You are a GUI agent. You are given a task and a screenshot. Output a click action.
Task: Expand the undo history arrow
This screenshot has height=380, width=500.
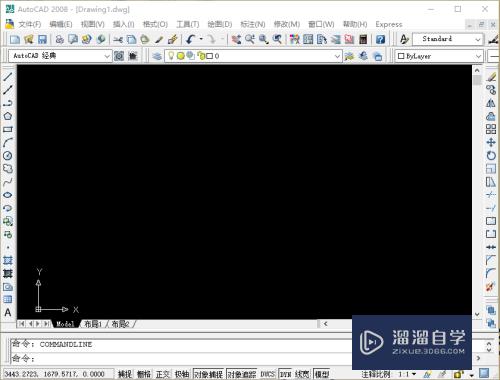point(201,39)
